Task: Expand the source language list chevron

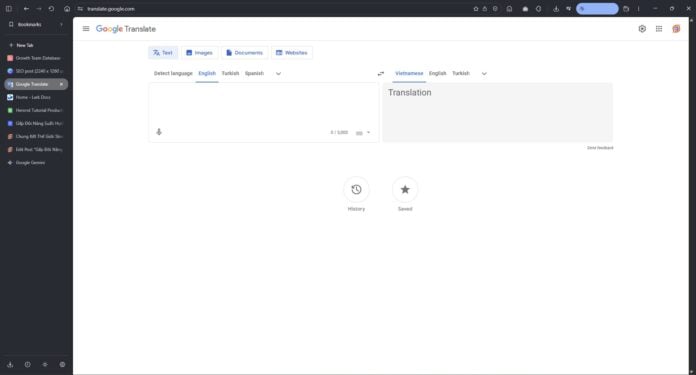Action: coord(278,74)
